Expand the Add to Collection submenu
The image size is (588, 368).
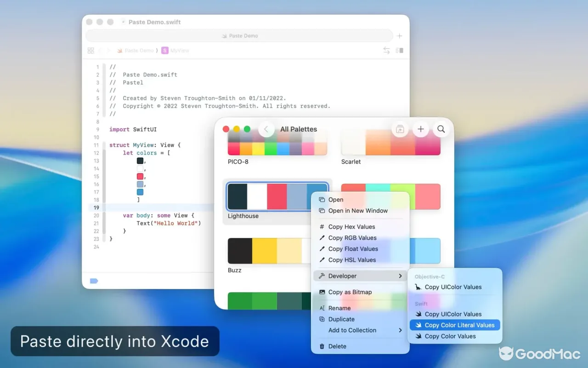[360, 330]
